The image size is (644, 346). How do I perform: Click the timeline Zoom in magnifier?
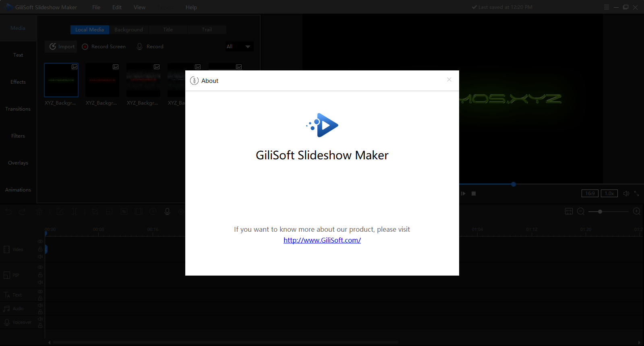637,211
